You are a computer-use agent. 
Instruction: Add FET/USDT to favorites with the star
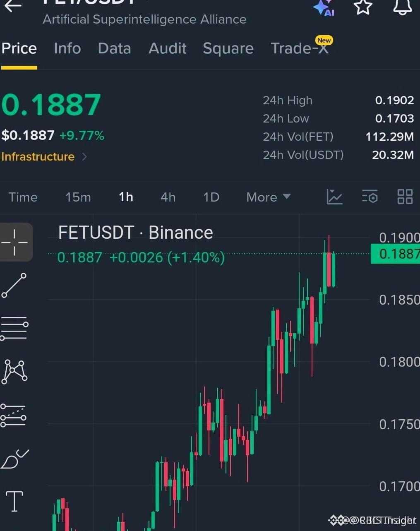[363, 7]
